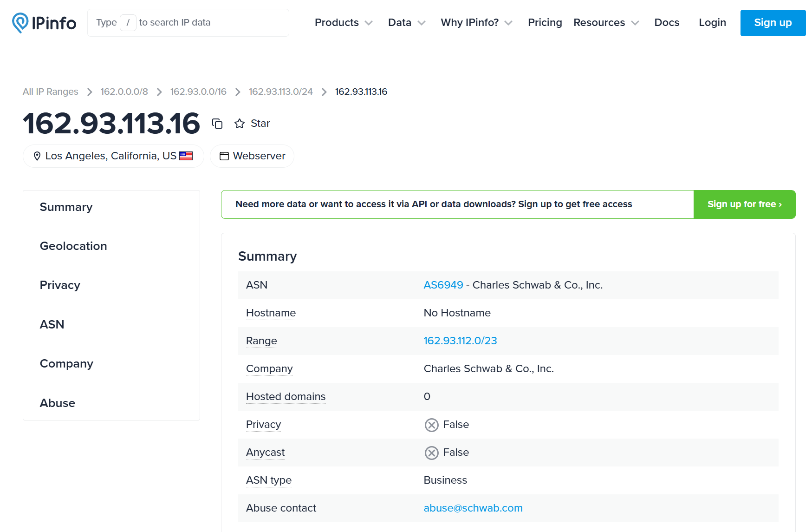
Task: Open the AS6949 ASN link
Action: coord(443,285)
